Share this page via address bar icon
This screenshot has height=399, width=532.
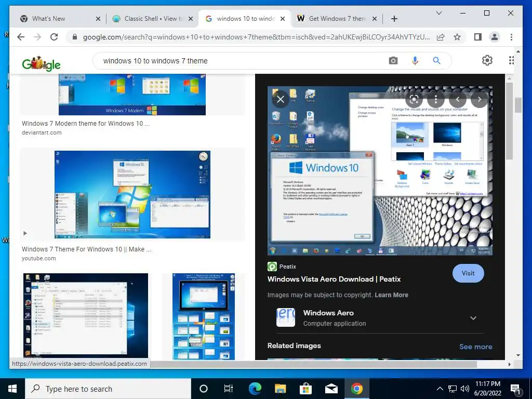tap(441, 37)
